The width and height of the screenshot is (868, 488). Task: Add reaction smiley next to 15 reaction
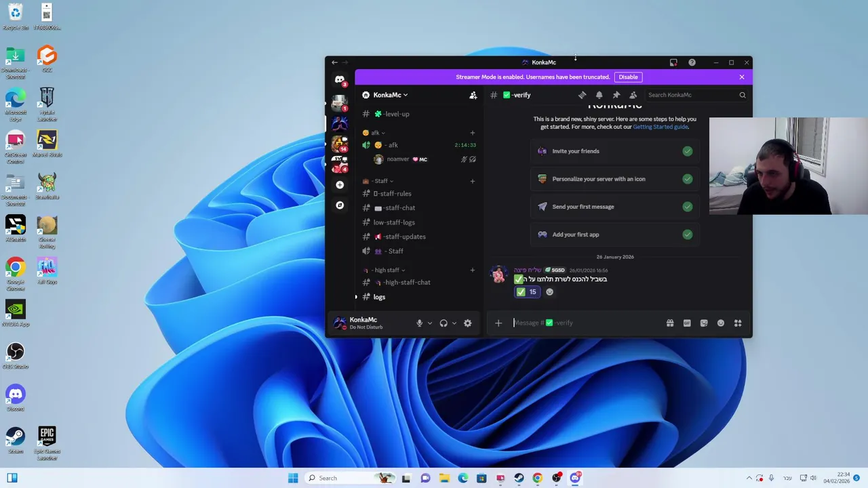tap(549, 292)
